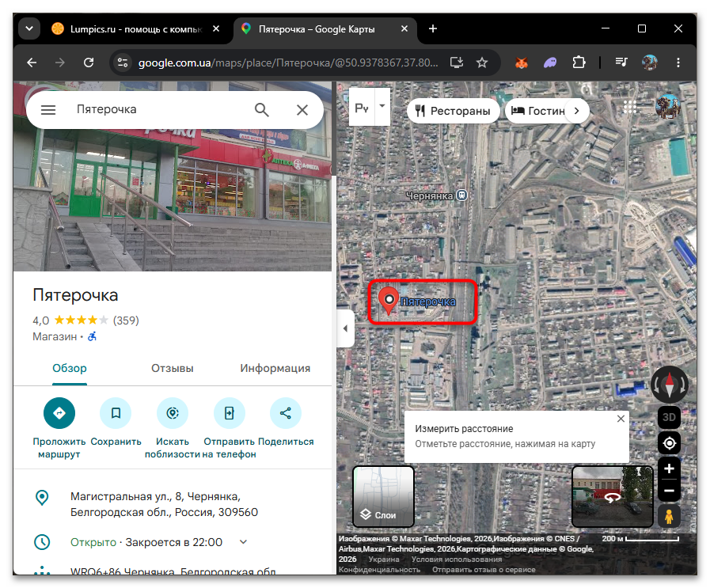Switch to the Lumpics.ru browser tab
This screenshot has height=588, width=710.
[x=136, y=29]
